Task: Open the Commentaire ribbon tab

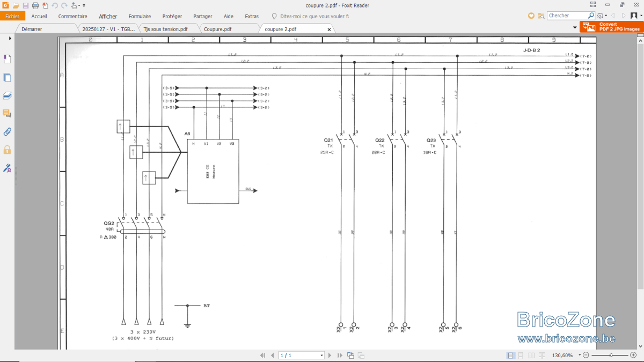Action: [x=72, y=16]
